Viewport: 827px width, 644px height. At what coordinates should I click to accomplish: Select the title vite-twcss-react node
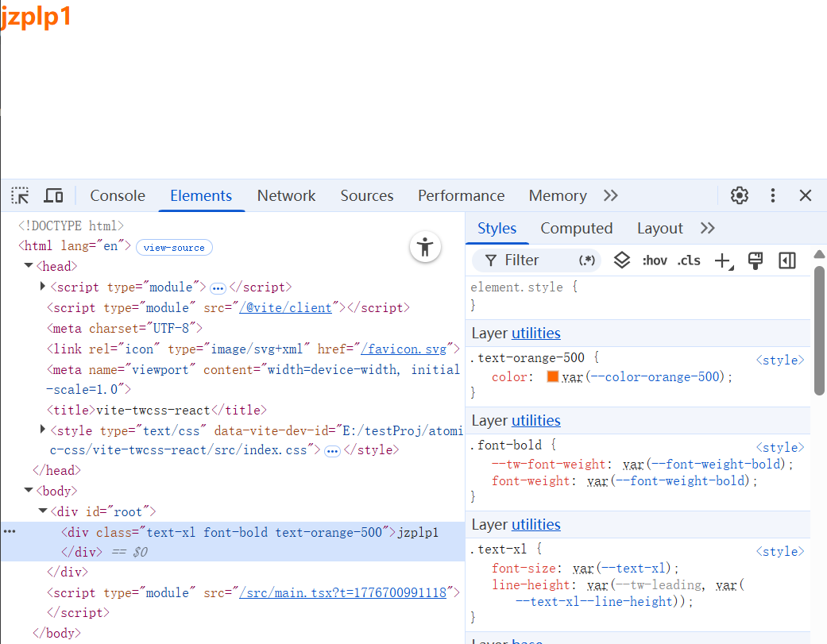[x=157, y=410]
